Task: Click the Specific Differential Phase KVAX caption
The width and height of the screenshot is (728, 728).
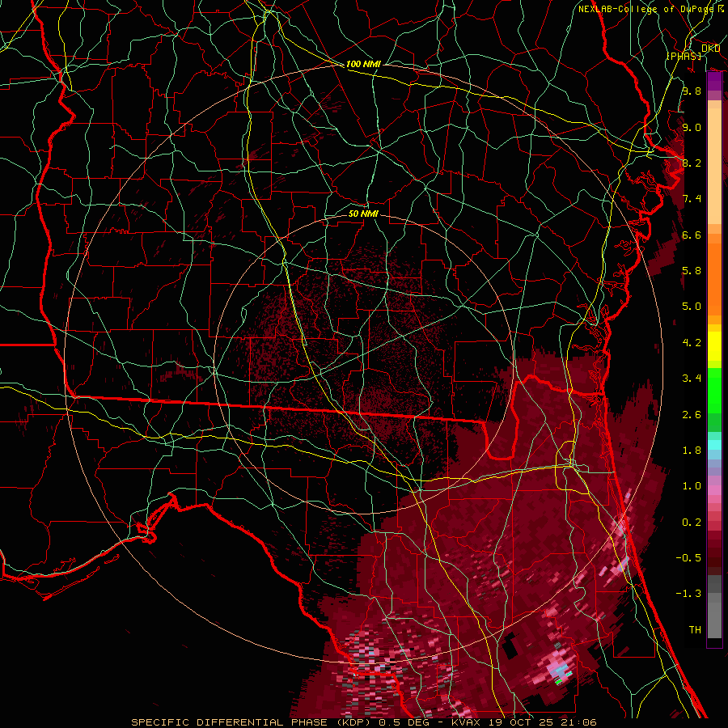Action: [x=364, y=722]
